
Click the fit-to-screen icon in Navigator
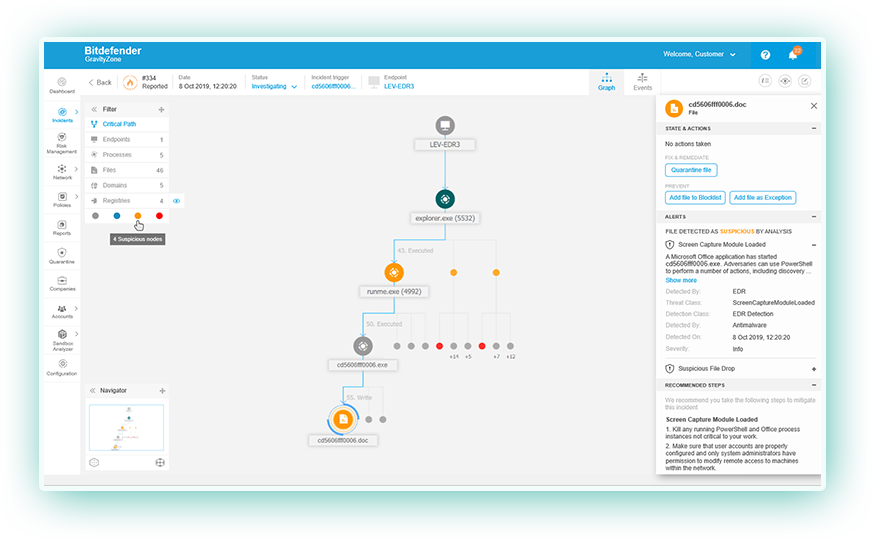[159, 462]
